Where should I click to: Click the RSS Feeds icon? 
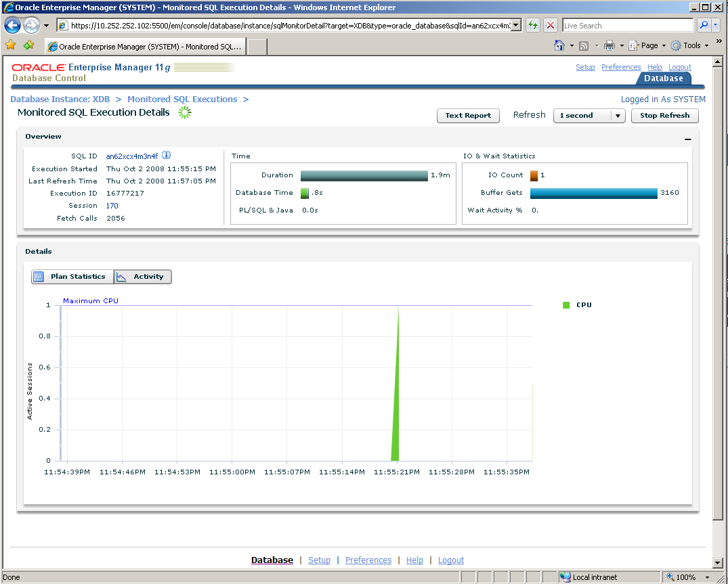[584, 45]
